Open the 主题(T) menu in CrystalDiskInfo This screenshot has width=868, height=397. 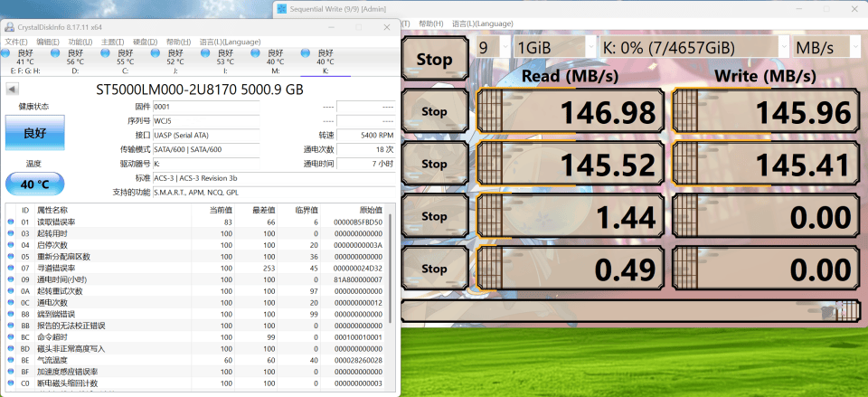pos(113,43)
